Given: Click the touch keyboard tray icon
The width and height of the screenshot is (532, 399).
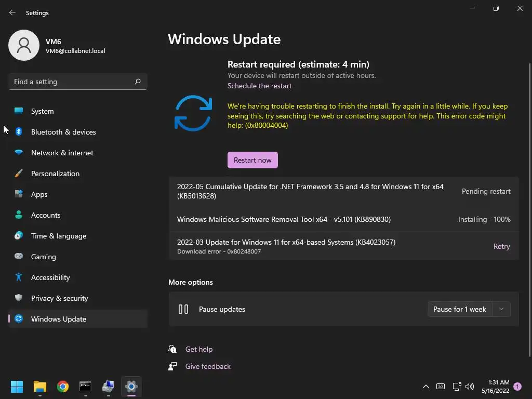Looking at the screenshot, I should pyautogui.click(x=441, y=387).
